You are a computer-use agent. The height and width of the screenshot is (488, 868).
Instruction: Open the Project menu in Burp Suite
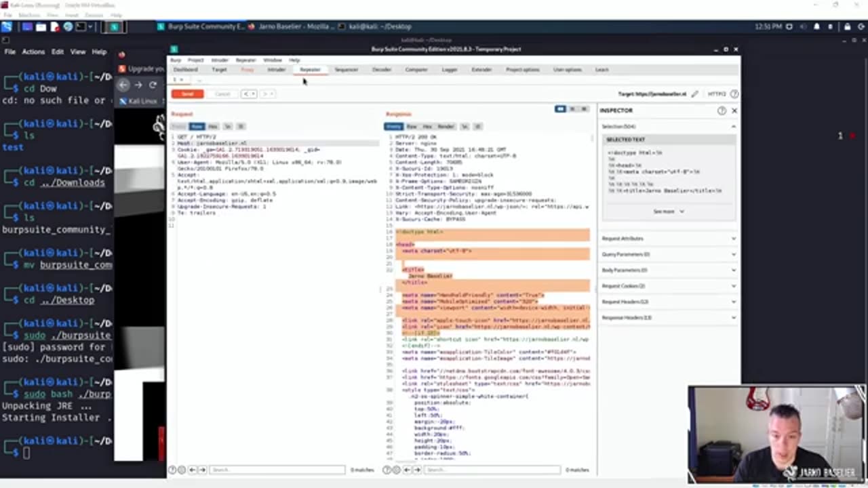coord(196,60)
